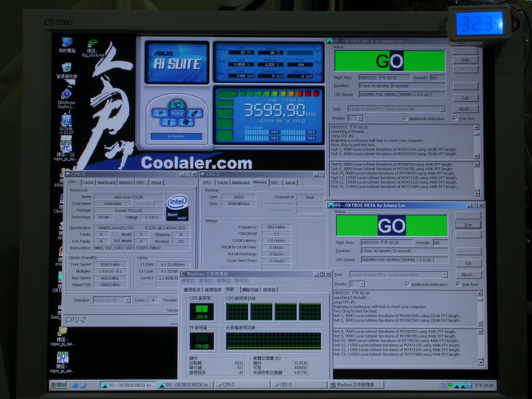This screenshot has width=532, height=399.
Task: Click Core Speed value 3599.9 MHz in CPU-Z
Action: pyautogui.click(x=110, y=264)
